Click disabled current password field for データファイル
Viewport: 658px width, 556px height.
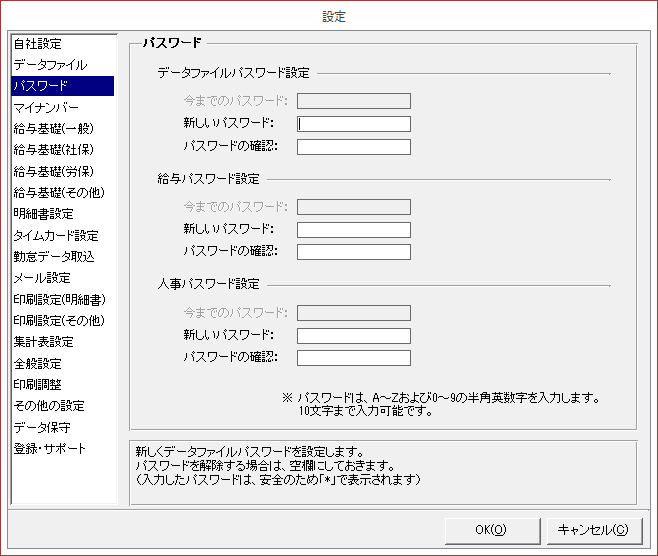[x=354, y=101]
